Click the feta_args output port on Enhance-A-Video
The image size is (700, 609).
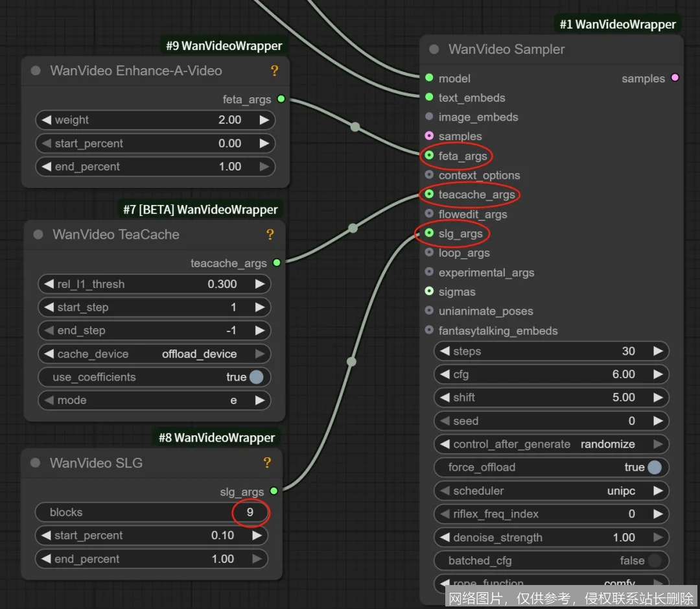coord(281,99)
